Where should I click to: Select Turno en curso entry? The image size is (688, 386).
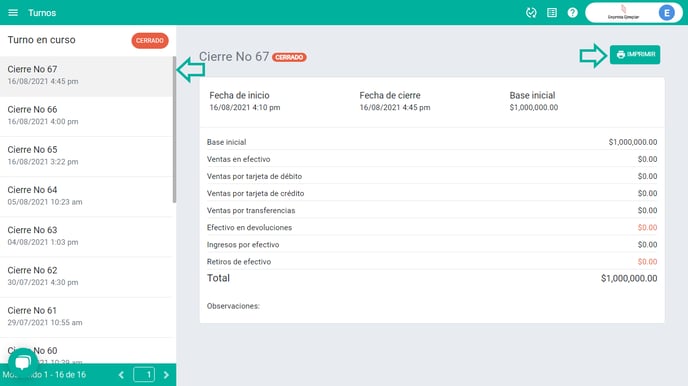point(88,40)
